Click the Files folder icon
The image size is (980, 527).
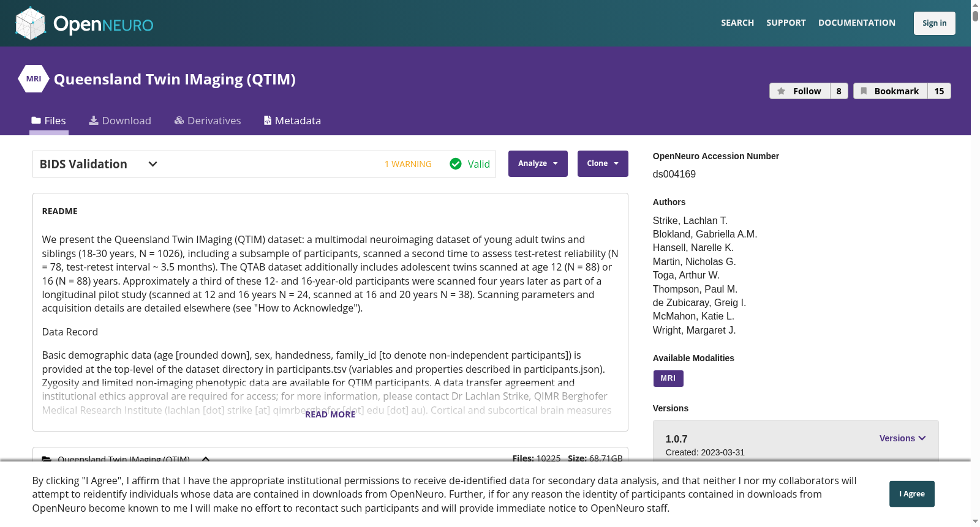pyautogui.click(x=36, y=121)
